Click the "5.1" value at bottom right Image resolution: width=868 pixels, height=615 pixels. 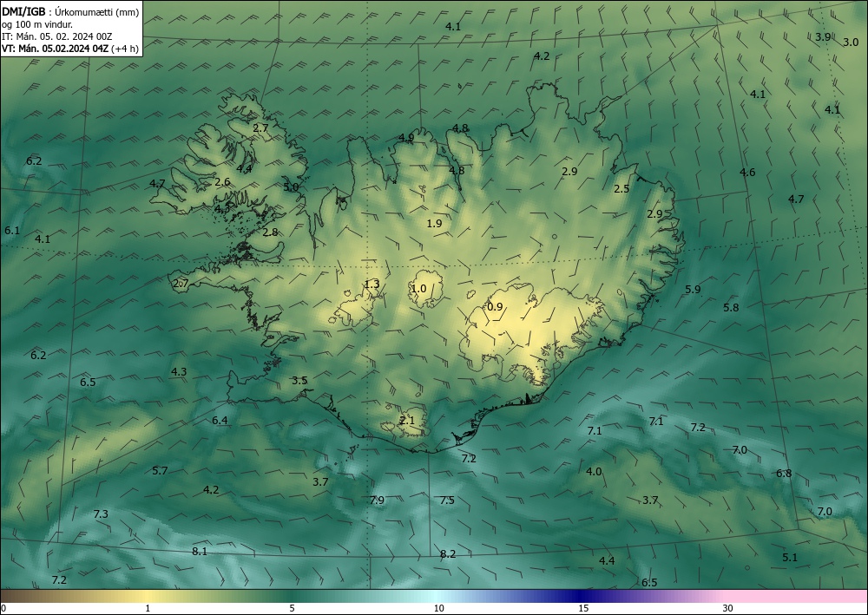(790, 557)
